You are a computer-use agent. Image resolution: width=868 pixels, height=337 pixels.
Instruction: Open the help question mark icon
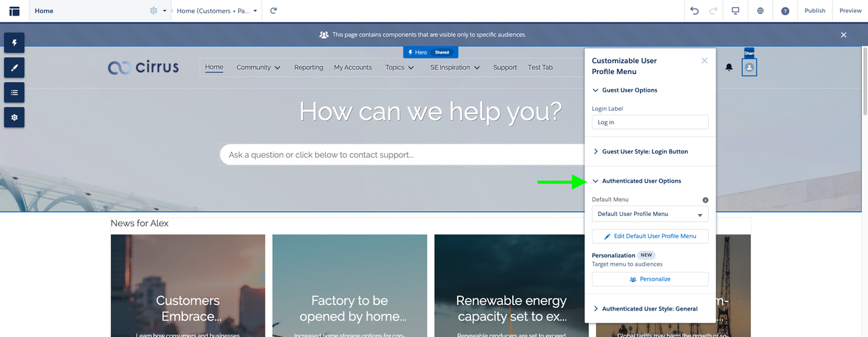coord(785,11)
